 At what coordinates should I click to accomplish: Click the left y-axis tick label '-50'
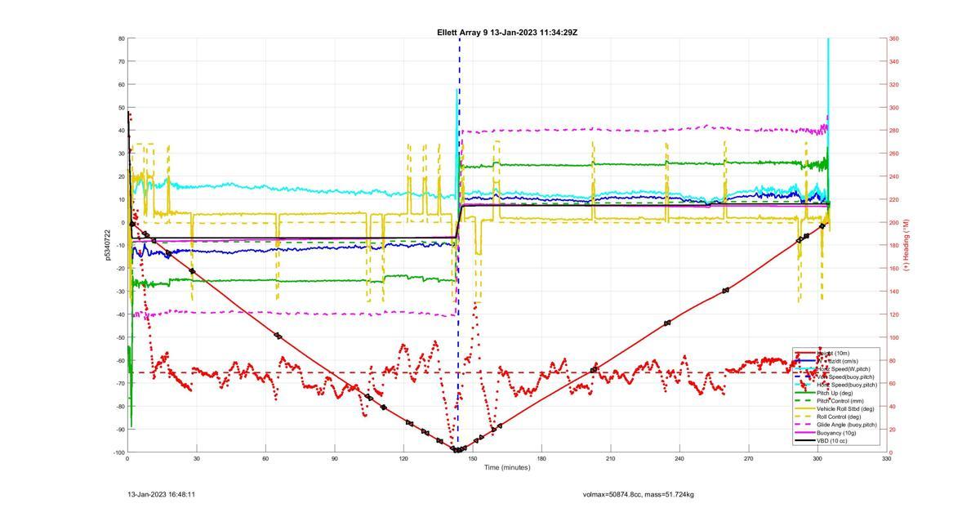[x=120, y=337]
